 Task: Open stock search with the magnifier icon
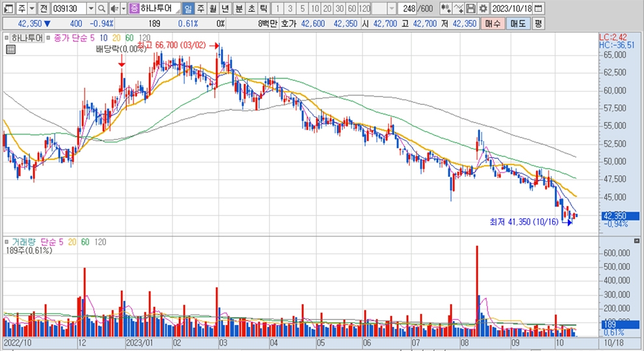click(102, 8)
